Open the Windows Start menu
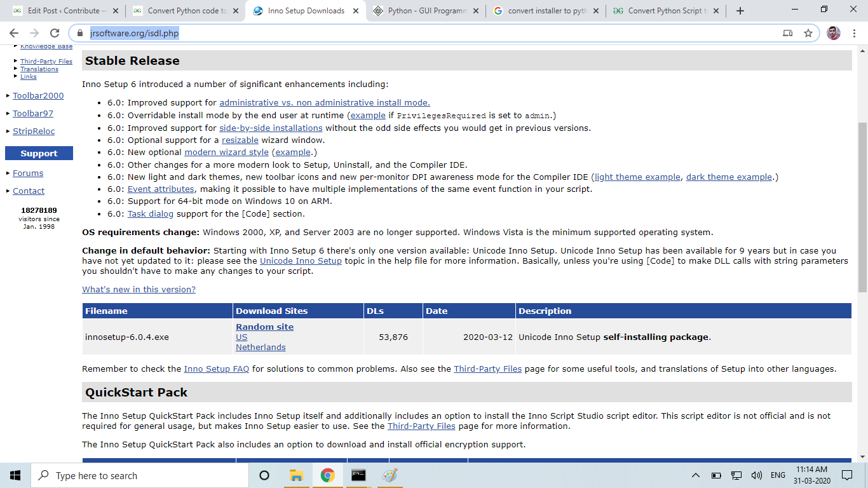This screenshot has height=488, width=868. point(15,475)
